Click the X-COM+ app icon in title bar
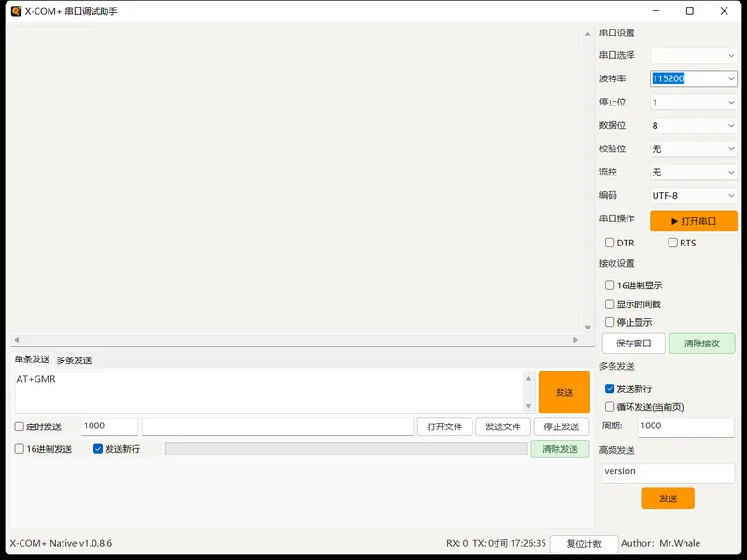The image size is (747, 560). [x=16, y=10]
